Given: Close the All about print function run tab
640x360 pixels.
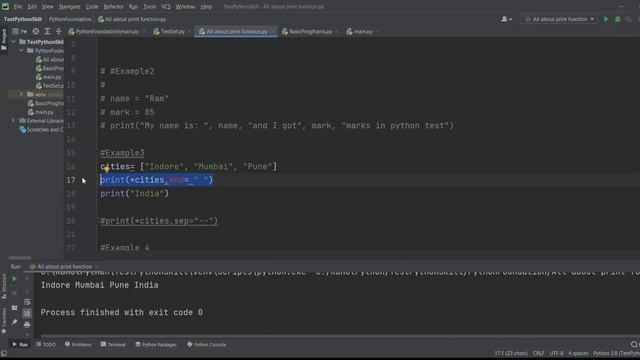Looking at the screenshot, I should (x=97, y=267).
